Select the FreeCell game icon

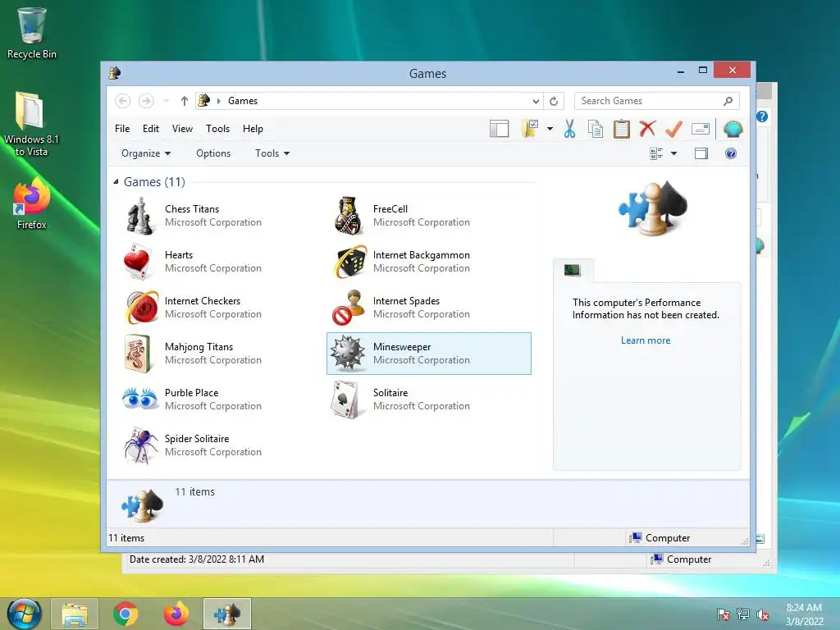pos(349,216)
